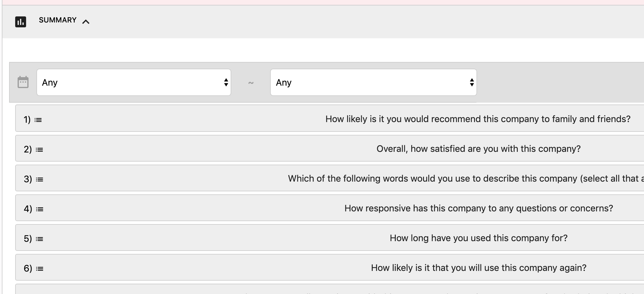Image resolution: width=644 pixels, height=294 pixels.
Task: Click list icon beside question 3
Action: click(x=39, y=179)
